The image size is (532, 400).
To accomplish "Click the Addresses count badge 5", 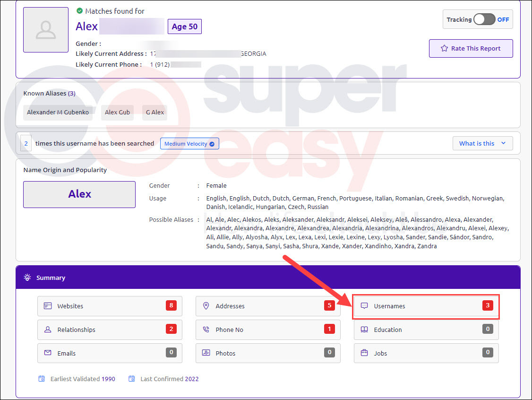I will click(x=329, y=305).
